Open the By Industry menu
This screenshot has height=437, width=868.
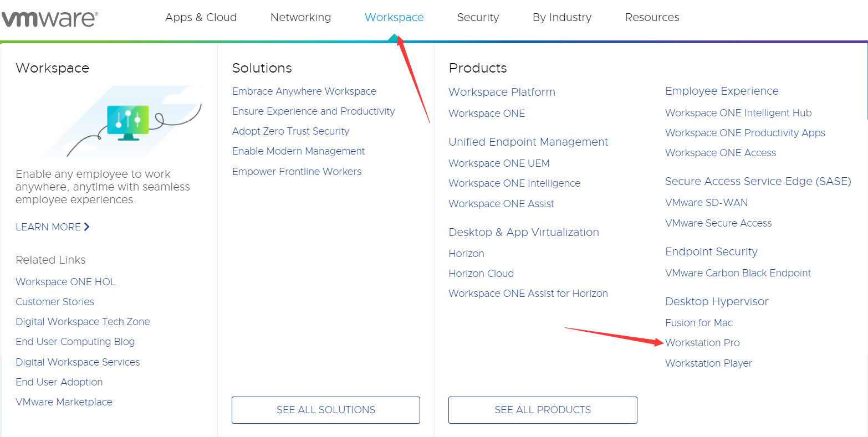(x=562, y=17)
